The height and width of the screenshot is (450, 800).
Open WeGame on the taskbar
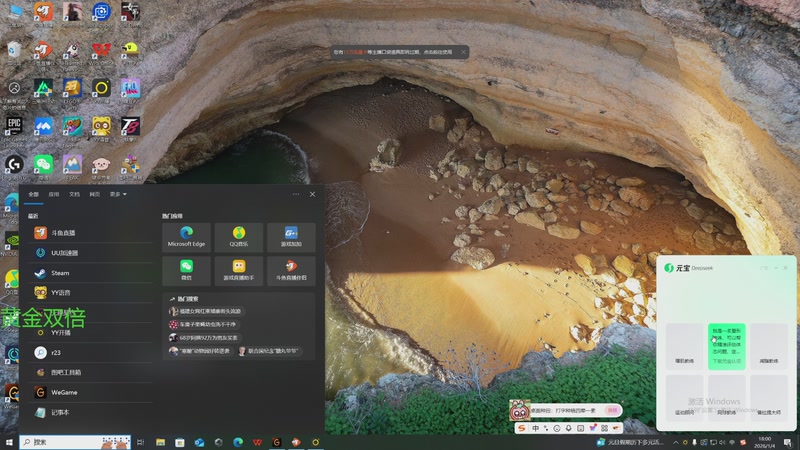coord(277,442)
